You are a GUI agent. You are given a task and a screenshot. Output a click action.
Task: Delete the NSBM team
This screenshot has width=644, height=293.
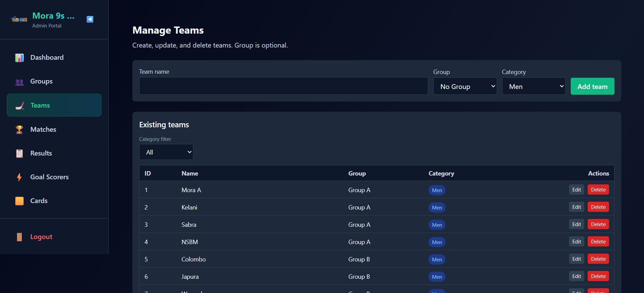pyautogui.click(x=598, y=242)
